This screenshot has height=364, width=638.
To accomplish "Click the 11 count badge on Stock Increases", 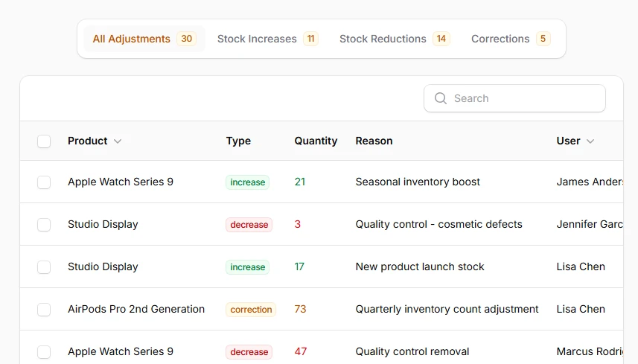I will [311, 39].
